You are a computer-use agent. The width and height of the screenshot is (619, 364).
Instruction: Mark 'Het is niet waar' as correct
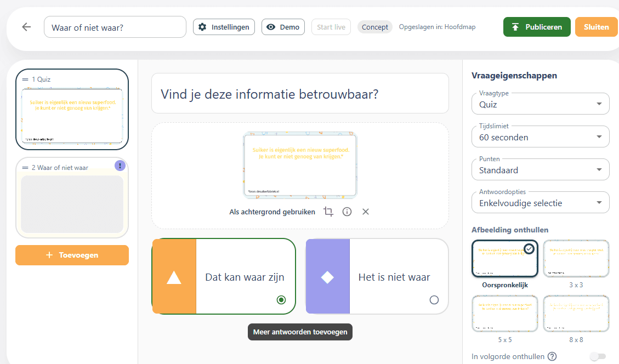point(434,300)
